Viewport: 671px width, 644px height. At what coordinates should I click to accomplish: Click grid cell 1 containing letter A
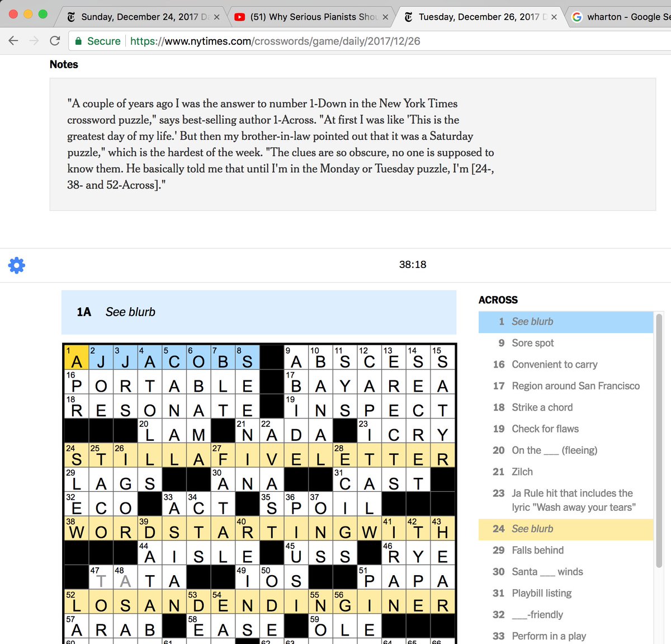[x=77, y=358]
